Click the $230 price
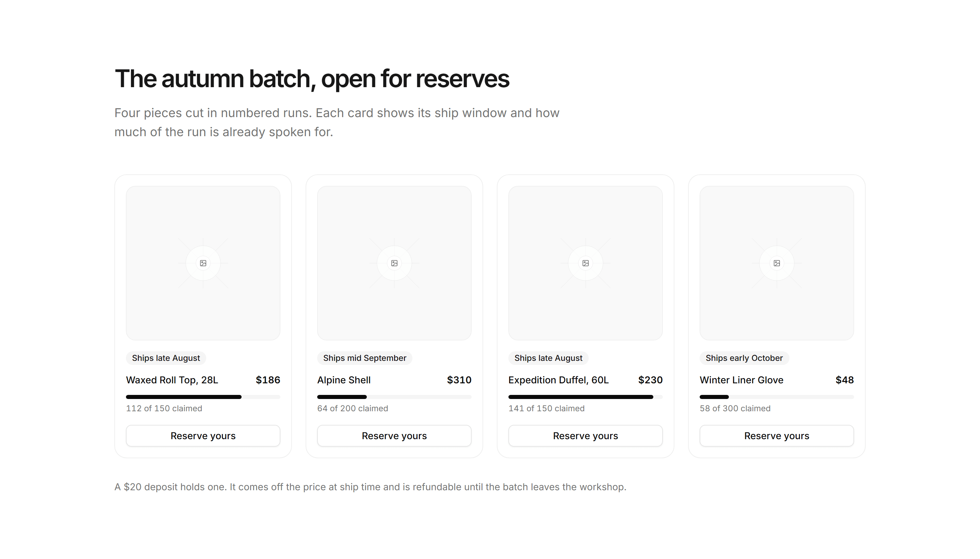 click(x=650, y=380)
